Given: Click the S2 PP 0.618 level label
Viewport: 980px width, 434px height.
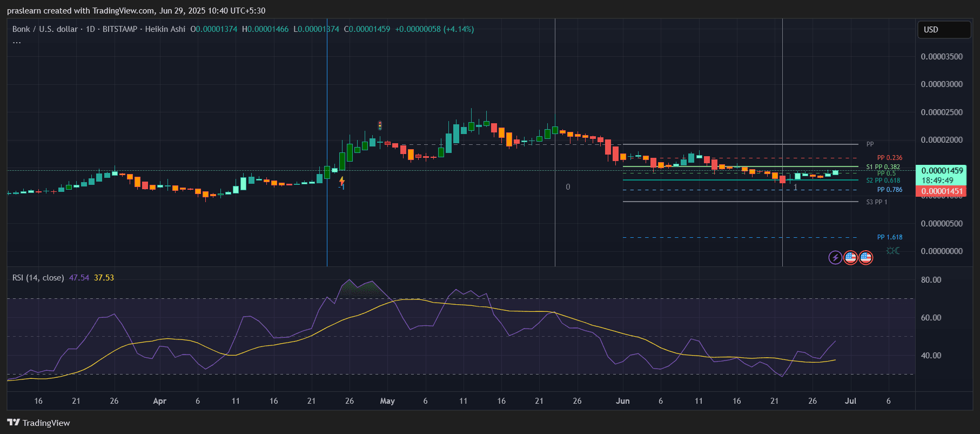Looking at the screenshot, I should (883, 181).
